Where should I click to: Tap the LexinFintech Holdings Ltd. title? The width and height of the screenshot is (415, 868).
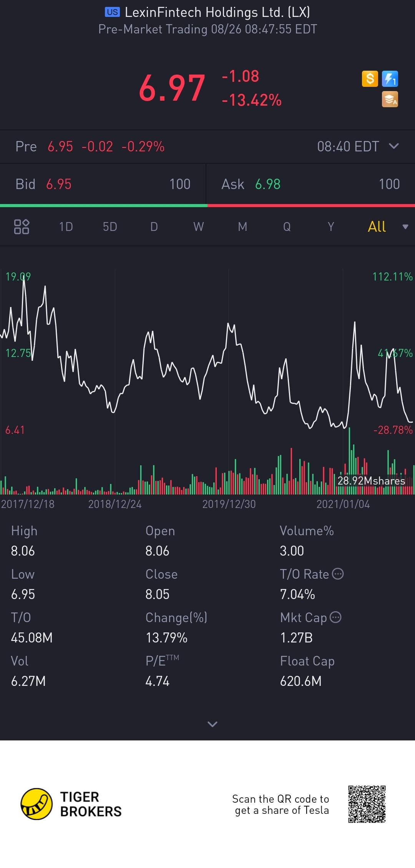(217, 12)
